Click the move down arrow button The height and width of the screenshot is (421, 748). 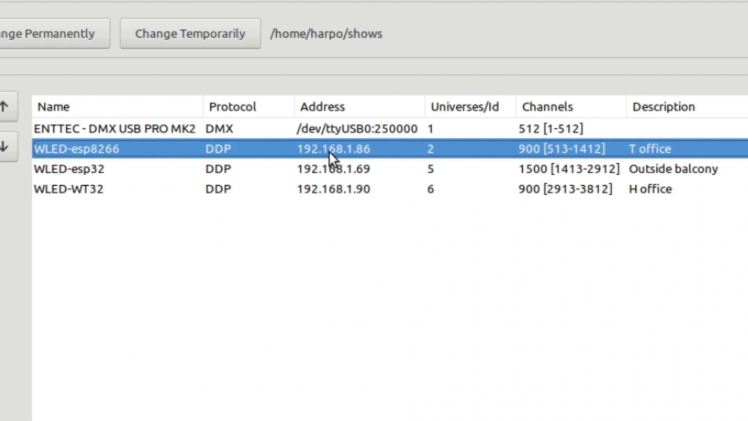(x=5, y=146)
